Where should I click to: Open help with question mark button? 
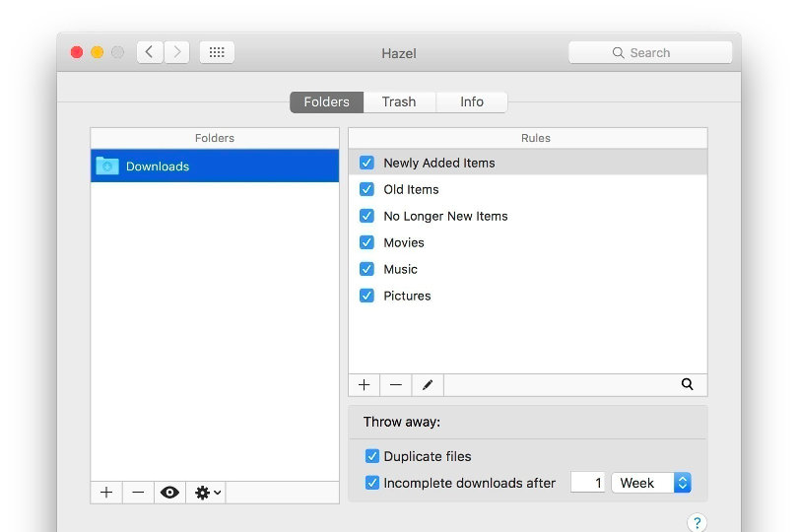pyautogui.click(x=697, y=522)
